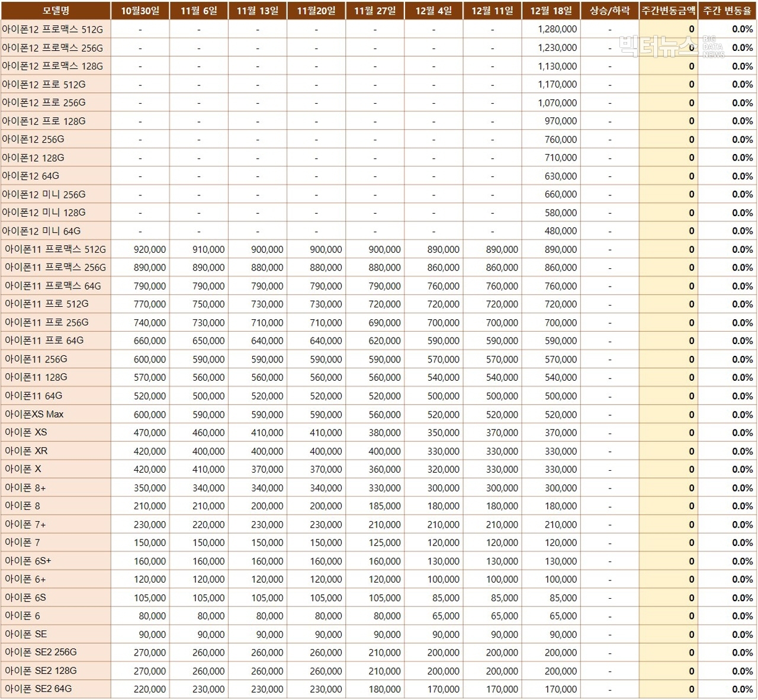Select the 아이폰11 128G model name
Image resolution: width=758 pixels, height=700 pixels.
pyautogui.click(x=36, y=377)
